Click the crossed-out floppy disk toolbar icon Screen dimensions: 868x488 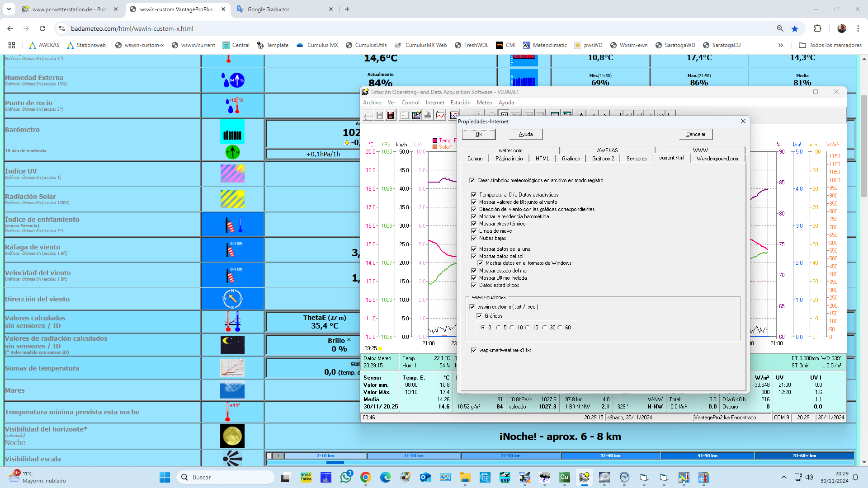point(391,116)
